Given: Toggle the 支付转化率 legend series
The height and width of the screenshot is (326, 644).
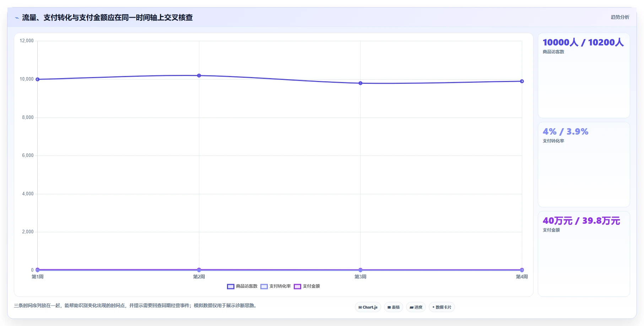Looking at the screenshot, I should point(276,286).
